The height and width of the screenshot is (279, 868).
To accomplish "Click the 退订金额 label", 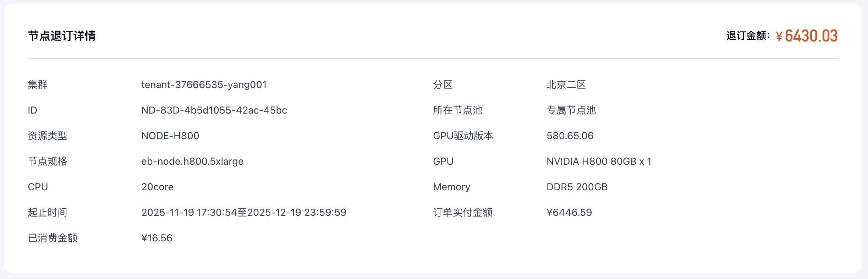I will [x=748, y=36].
